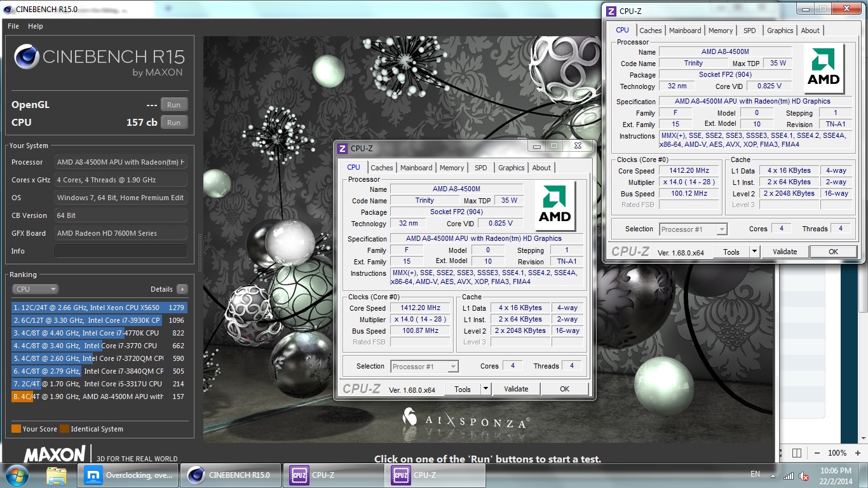Viewport: 868px width, 488px height.
Task: Click the orange Your Score legend swatch
Action: coord(16,429)
